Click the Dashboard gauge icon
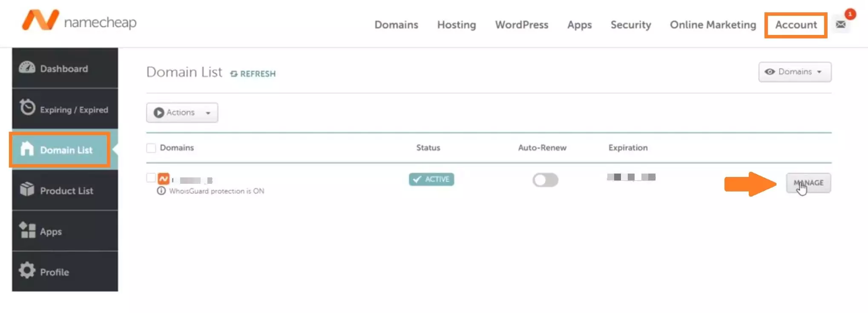Screen dimensions: 868x313 click(x=27, y=68)
